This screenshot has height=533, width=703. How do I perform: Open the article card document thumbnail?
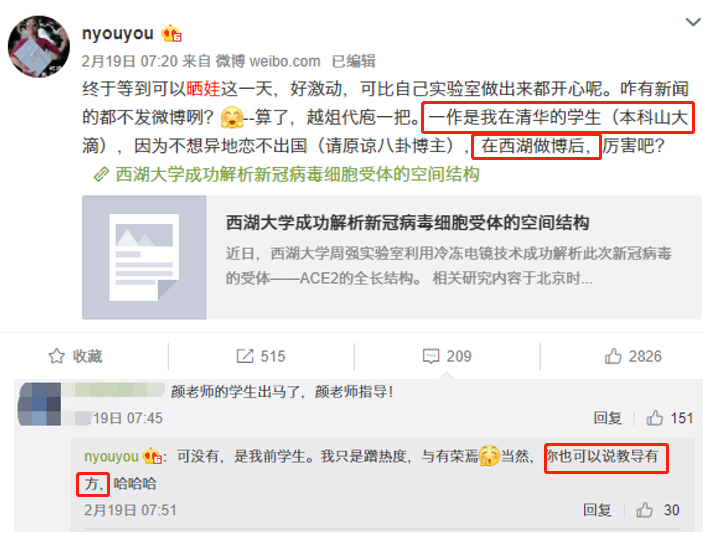(x=144, y=257)
